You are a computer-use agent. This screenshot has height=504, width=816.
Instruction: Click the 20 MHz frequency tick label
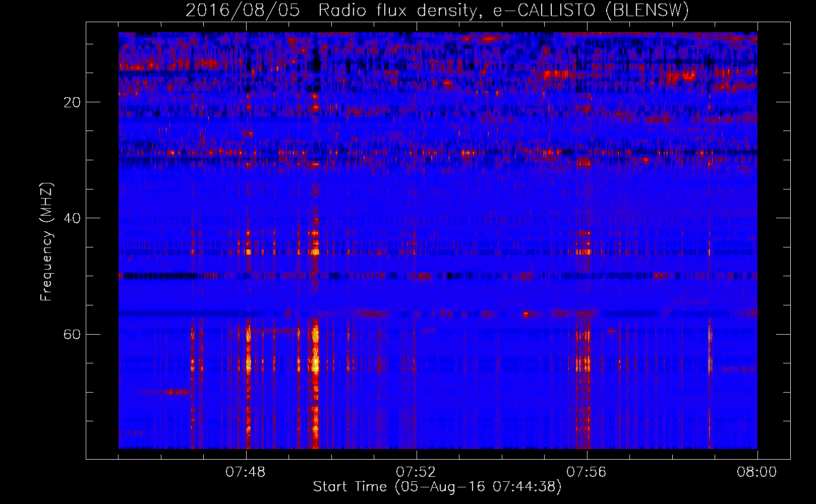73,102
